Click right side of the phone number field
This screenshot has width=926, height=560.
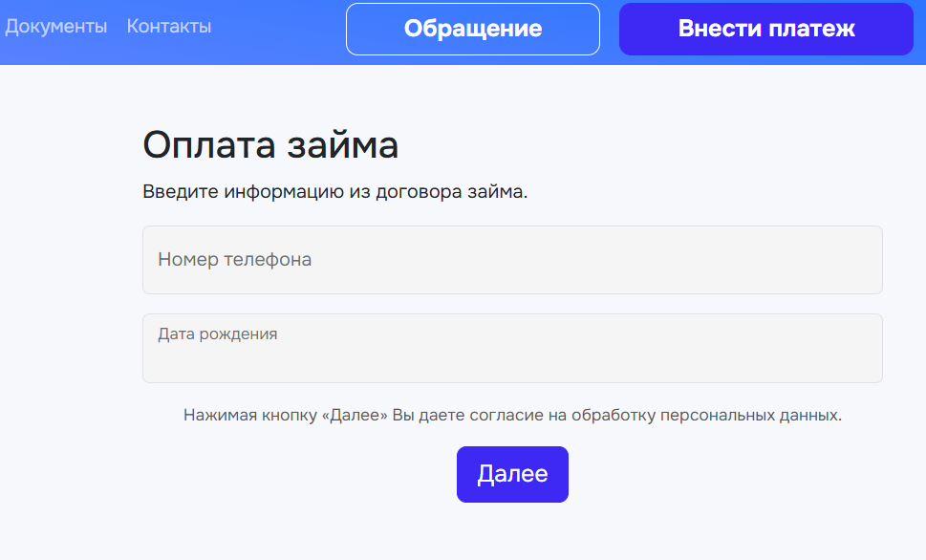pos(767,260)
